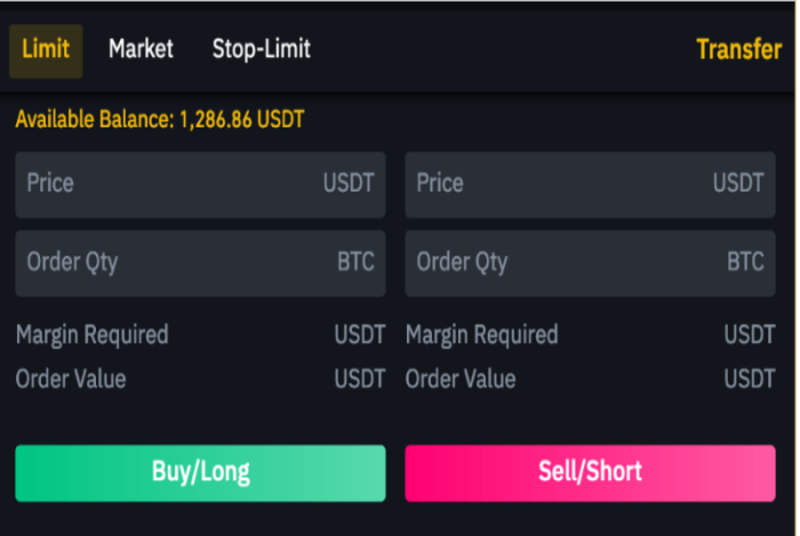Submit the Sell/Short button
This screenshot has height=536, width=800.
coord(590,473)
